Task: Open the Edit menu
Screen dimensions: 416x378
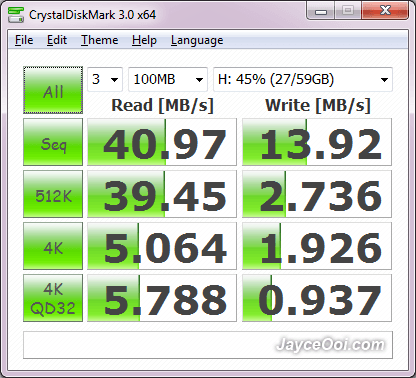Action: click(57, 40)
